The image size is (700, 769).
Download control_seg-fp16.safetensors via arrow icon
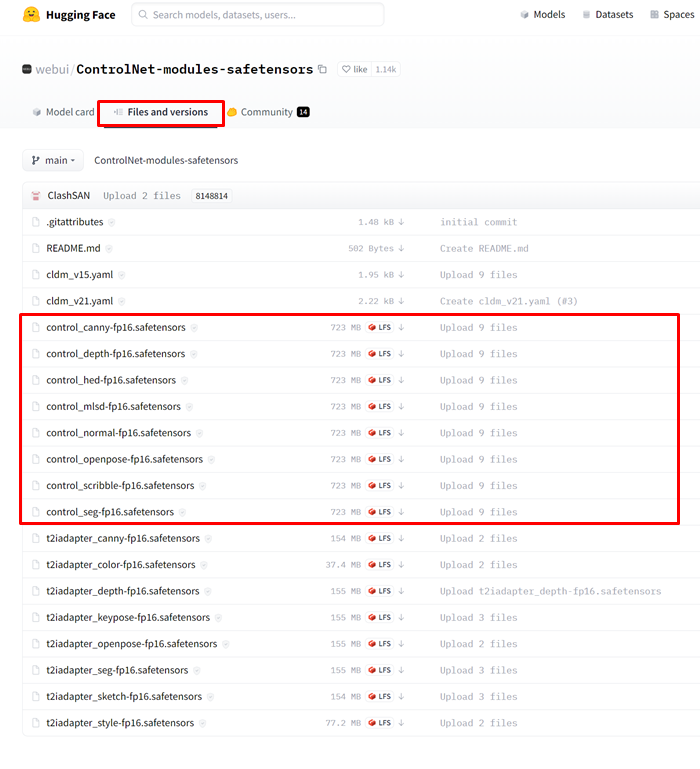click(401, 512)
